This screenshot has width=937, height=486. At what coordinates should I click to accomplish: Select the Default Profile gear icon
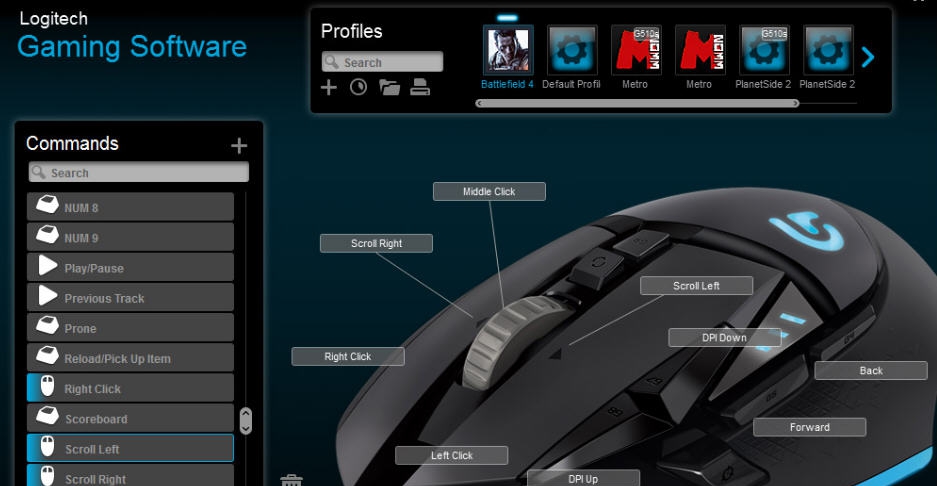[x=572, y=50]
